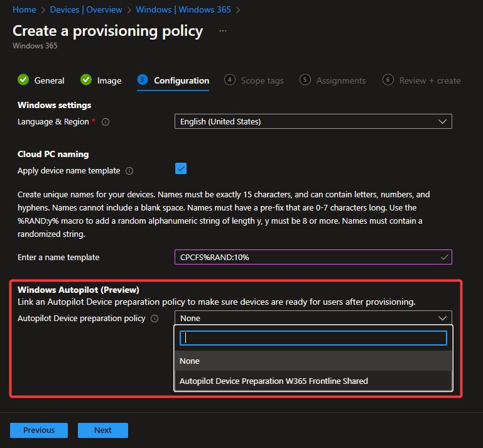Click the step 6 number badge

(388, 80)
